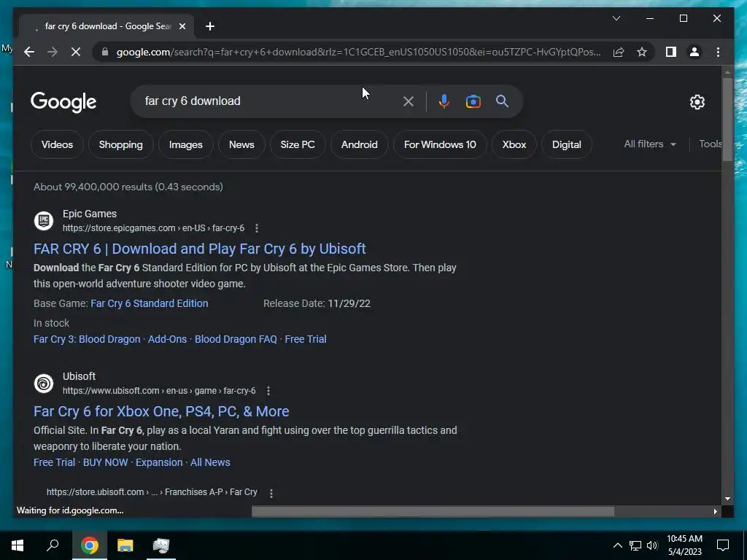This screenshot has width=747, height=560.
Task: Open options for store.ubisoft.com result
Action: (271, 494)
